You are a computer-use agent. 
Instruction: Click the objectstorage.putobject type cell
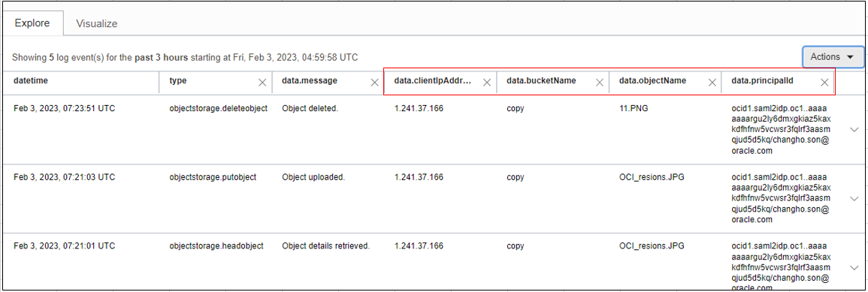click(x=213, y=177)
